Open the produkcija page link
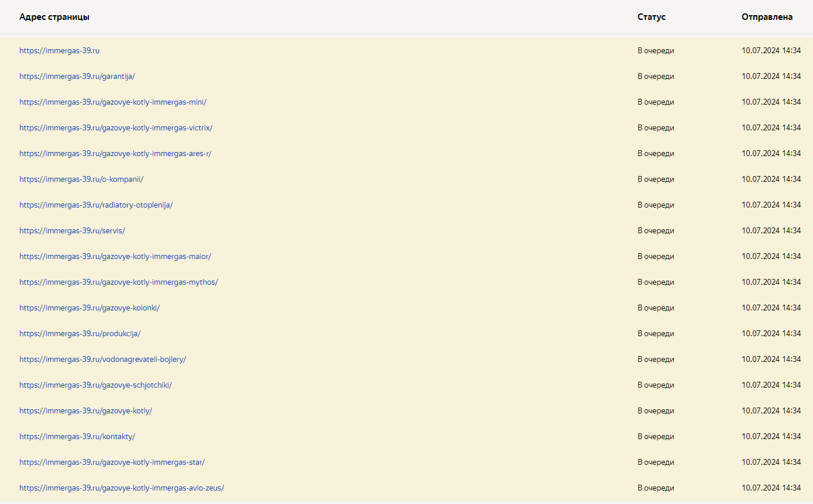 80,333
